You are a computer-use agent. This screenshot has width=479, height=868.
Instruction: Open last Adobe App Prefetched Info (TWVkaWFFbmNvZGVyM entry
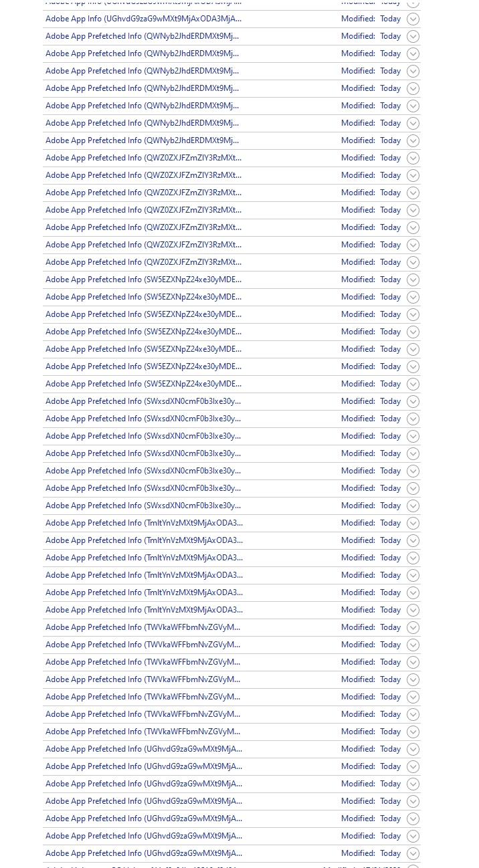pos(143,732)
